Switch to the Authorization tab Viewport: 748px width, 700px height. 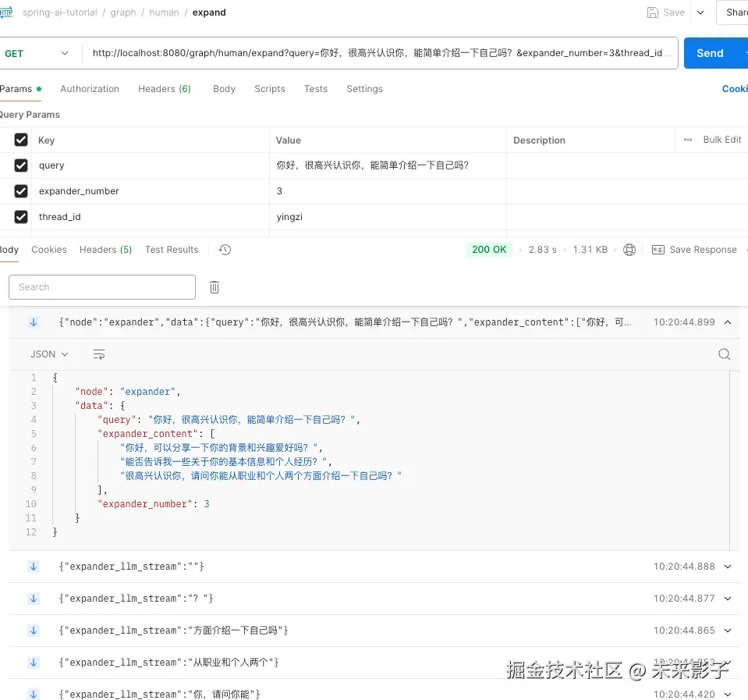pyautogui.click(x=90, y=89)
